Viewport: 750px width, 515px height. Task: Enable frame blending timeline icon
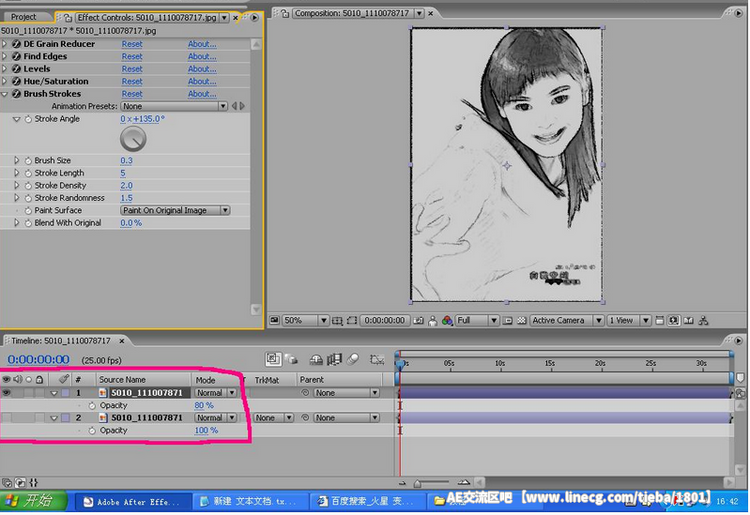tap(334, 359)
